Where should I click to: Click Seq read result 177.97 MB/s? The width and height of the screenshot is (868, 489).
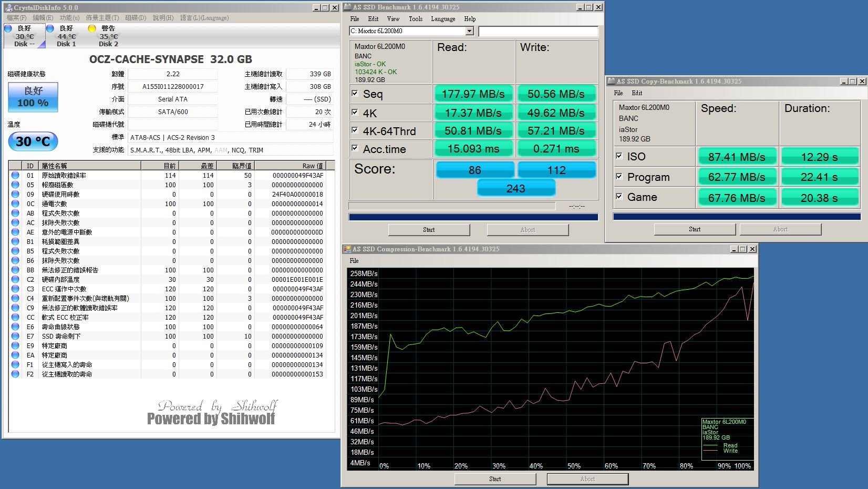tap(473, 94)
